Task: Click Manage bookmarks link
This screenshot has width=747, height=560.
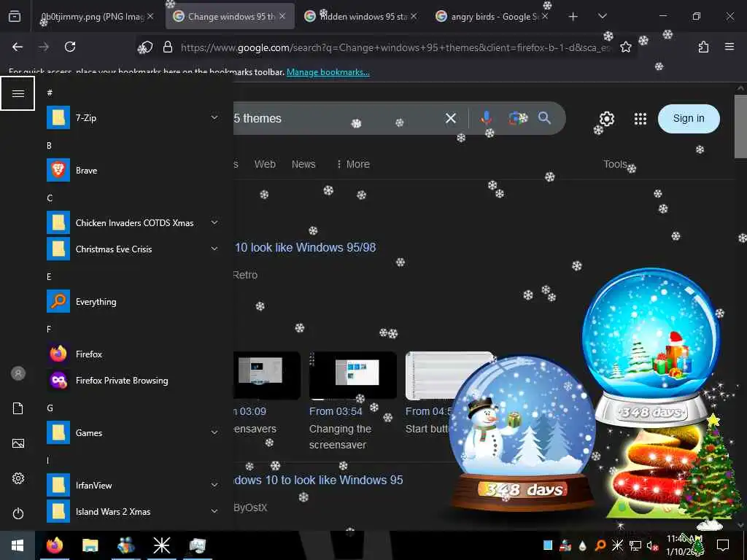Action: click(x=328, y=72)
